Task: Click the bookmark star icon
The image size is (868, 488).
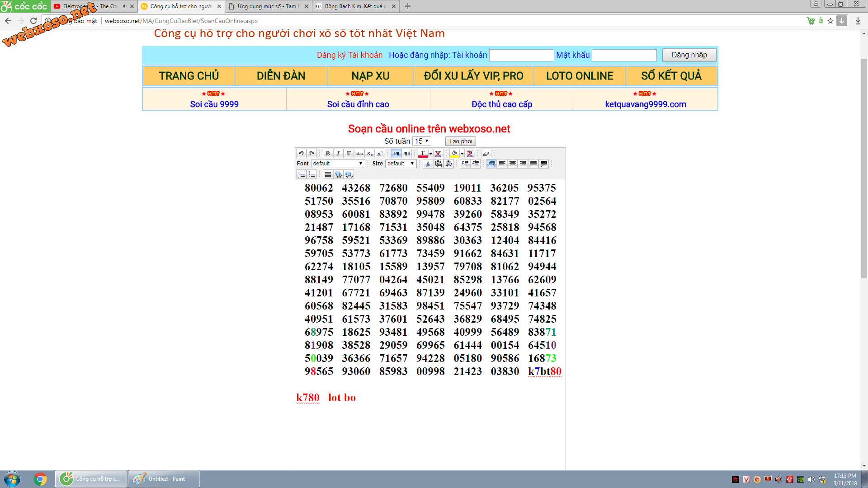Action: 830,21
